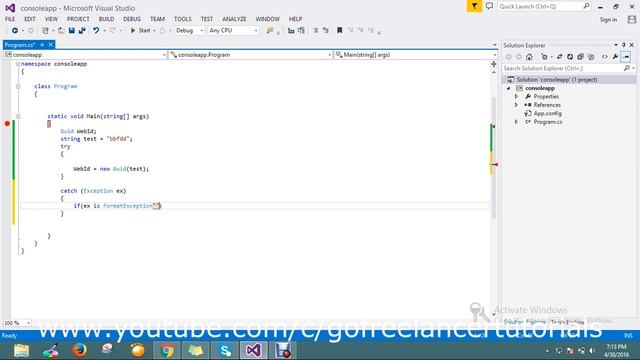Click the Sign in link
This screenshot has width=640, height=360.
[x=608, y=20]
